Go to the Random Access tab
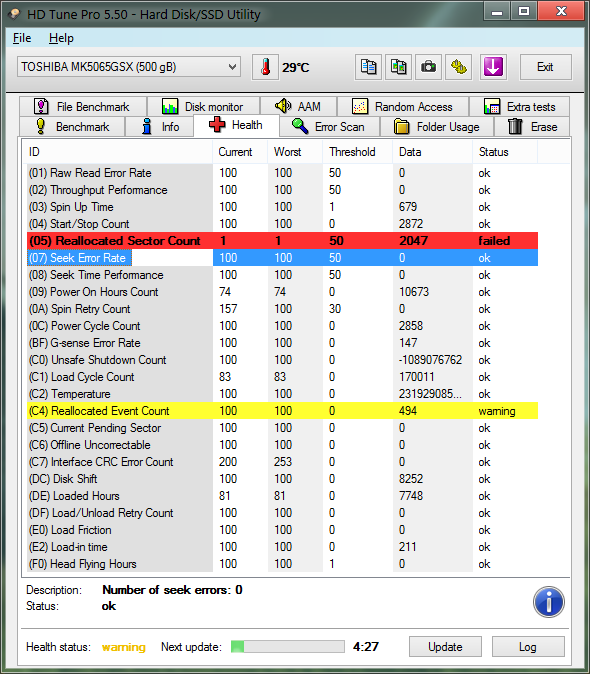 pyautogui.click(x=403, y=107)
